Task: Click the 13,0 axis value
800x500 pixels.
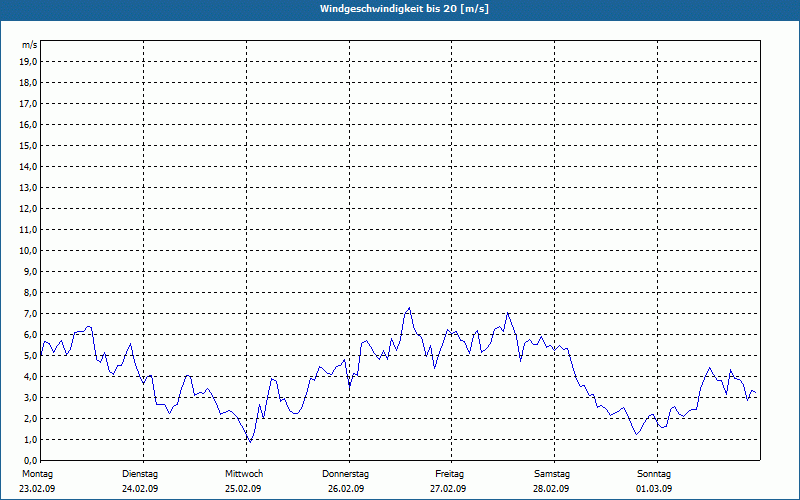Action: point(28,188)
